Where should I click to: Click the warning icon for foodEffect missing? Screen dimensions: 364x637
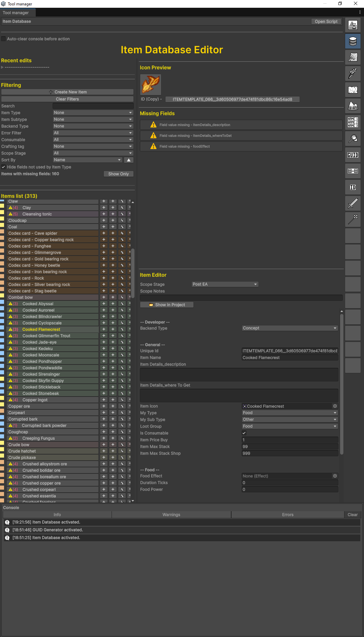153,146
